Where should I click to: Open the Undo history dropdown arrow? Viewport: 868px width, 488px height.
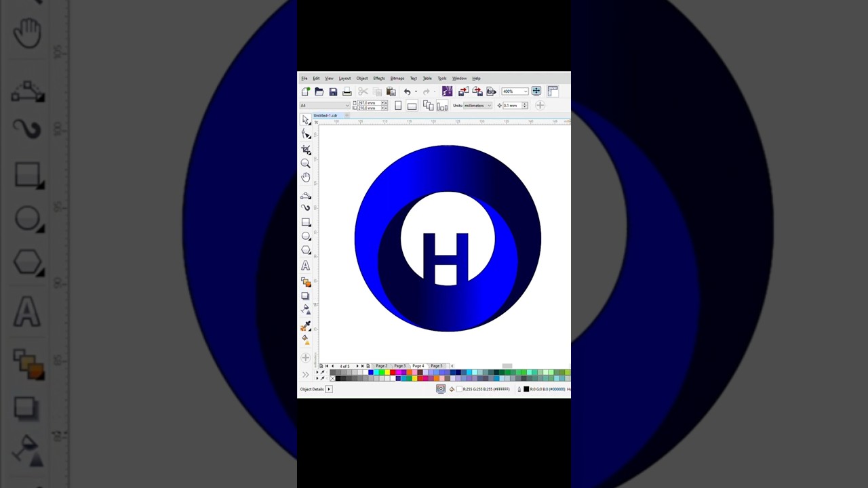click(x=416, y=91)
